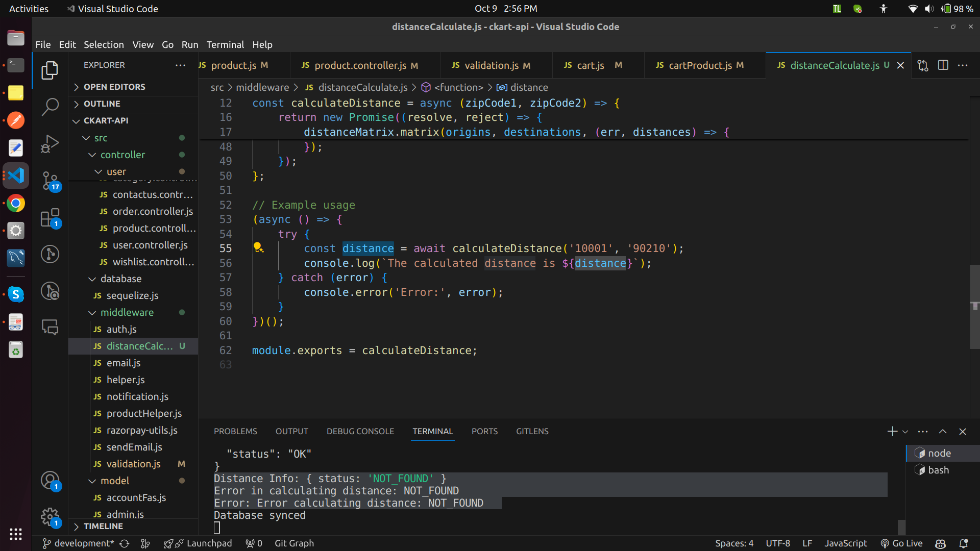Viewport: 980px width, 551px height.
Task: Open the Search view in activity bar
Action: [x=50, y=107]
